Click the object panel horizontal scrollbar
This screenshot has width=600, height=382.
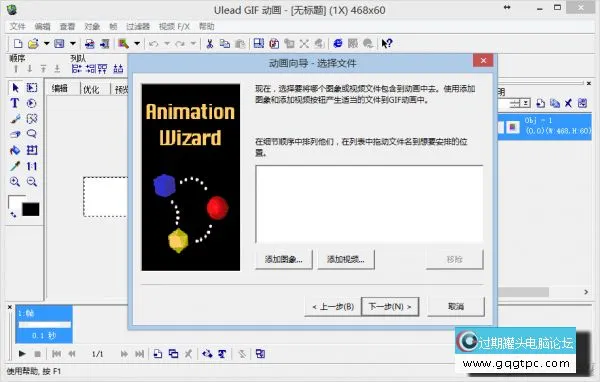(523, 292)
